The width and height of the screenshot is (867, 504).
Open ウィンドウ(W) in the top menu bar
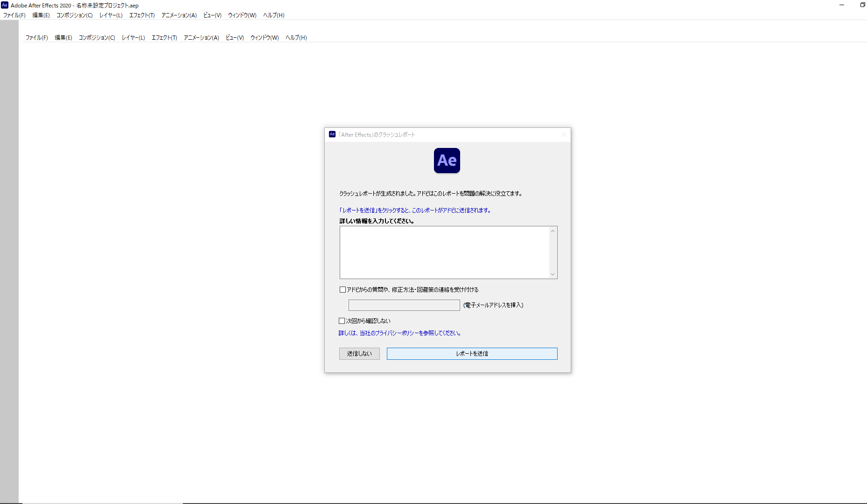coord(242,15)
